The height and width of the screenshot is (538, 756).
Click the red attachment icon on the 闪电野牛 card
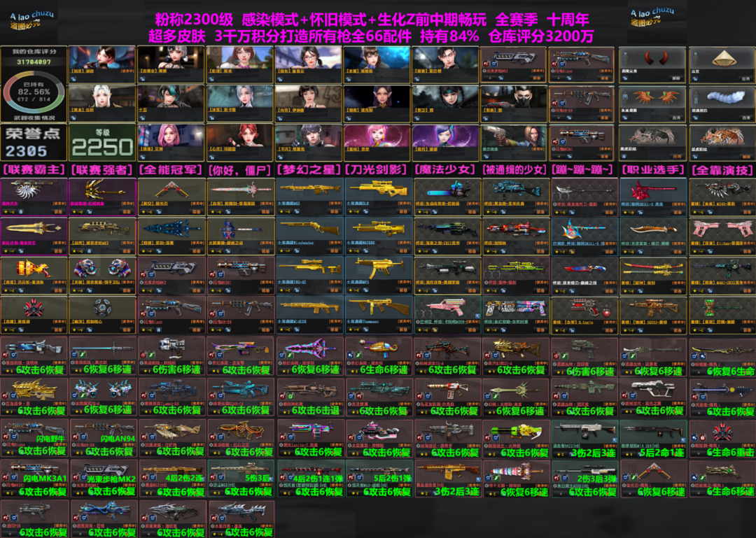click(x=5, y=437)
